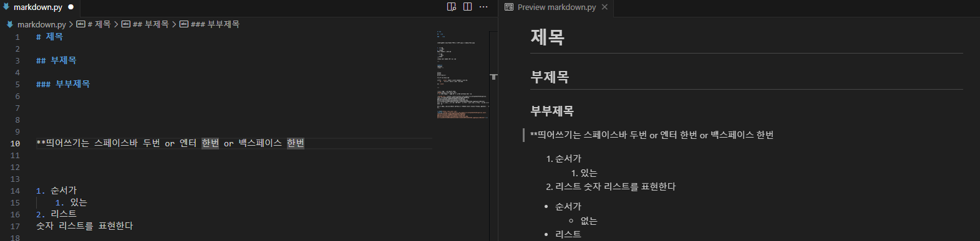The height and width of the screenshot is (241, 980).
Task: Click the symbol icon before '### 부부제목' breadcrumb
Action: click(x=183, y=24)
